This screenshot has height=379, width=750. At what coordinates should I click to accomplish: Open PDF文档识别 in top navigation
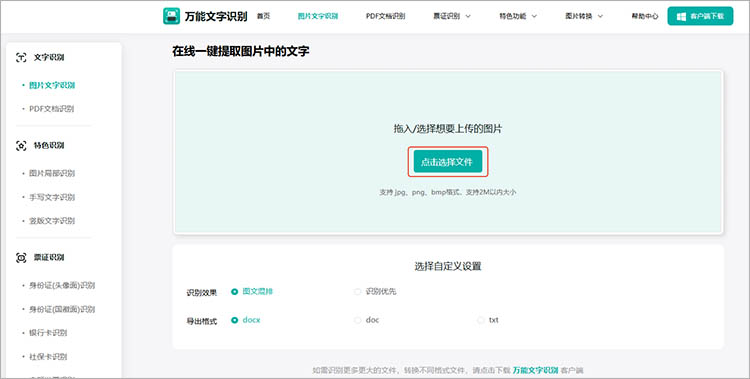point(386,16)
